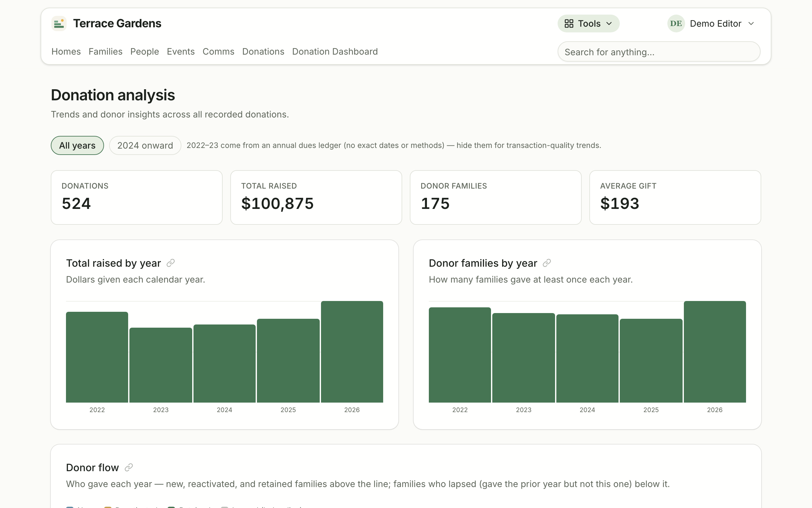Navigate to the Events page
The height and width of the screenshot is (508, 812).
coord(180,51)
